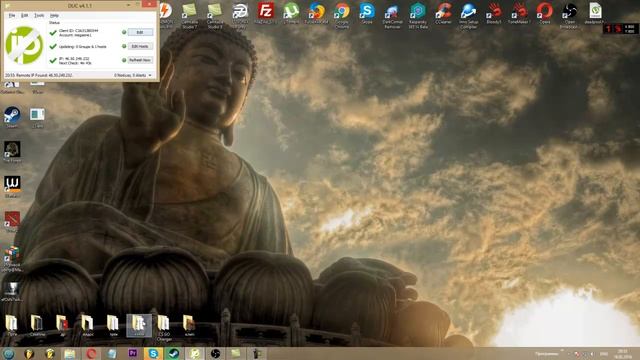Open Skype desktop shortcut

[x=367, y=13]
